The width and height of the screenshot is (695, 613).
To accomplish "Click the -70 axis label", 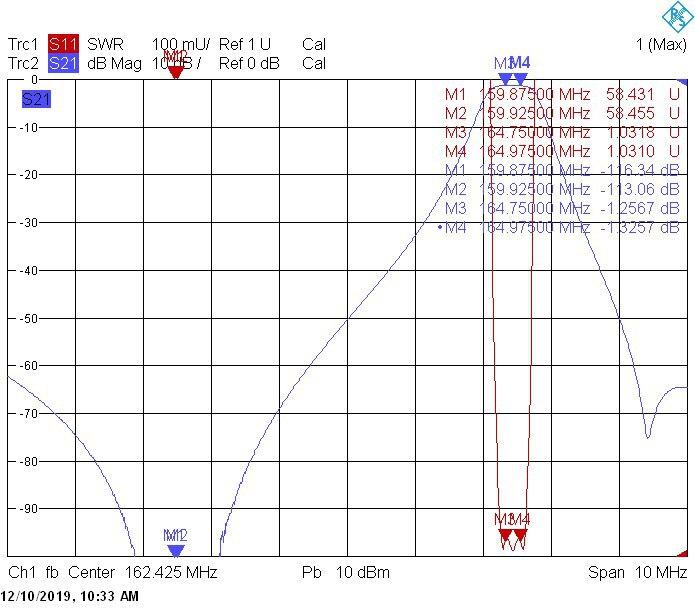I will [x=27, y=414].
